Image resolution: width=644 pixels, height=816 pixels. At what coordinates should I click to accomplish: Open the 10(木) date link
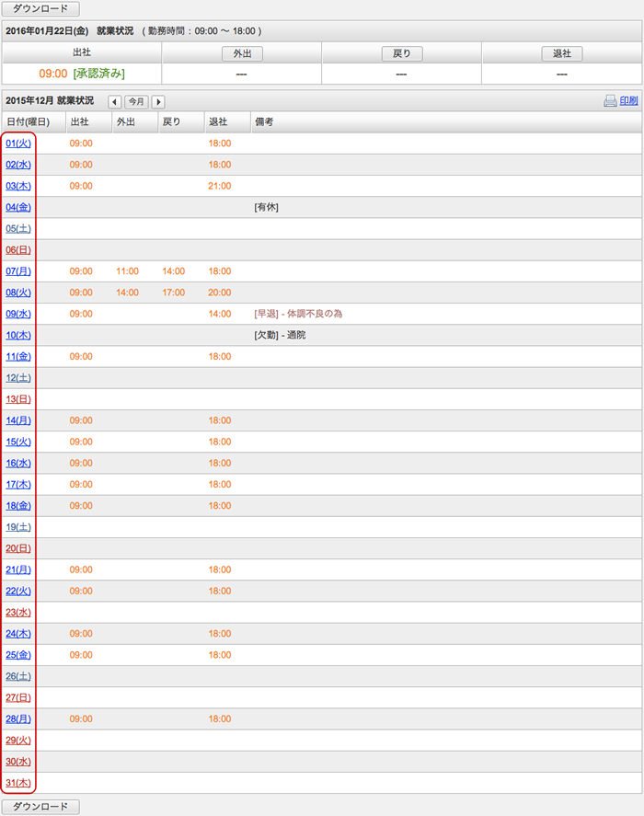pos(18,335)
